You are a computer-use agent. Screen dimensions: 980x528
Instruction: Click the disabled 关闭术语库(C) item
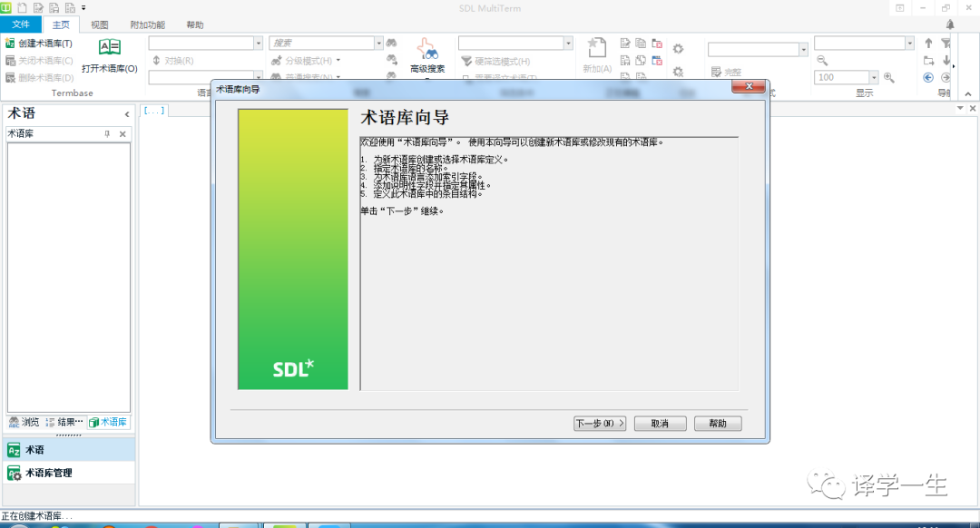pyautogui.click(x=39, y=61)
